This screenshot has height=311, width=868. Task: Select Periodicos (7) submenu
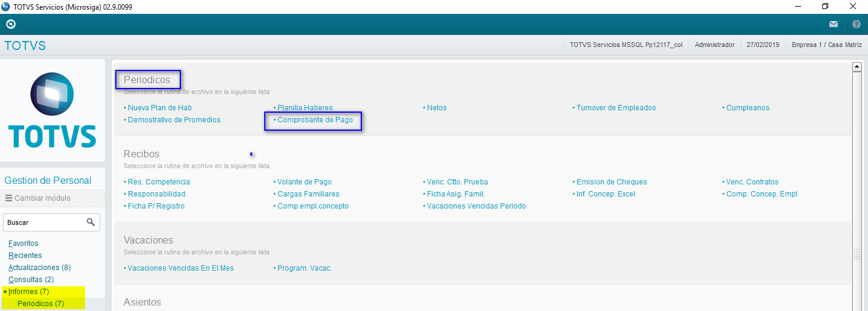[x=40, y=304]
